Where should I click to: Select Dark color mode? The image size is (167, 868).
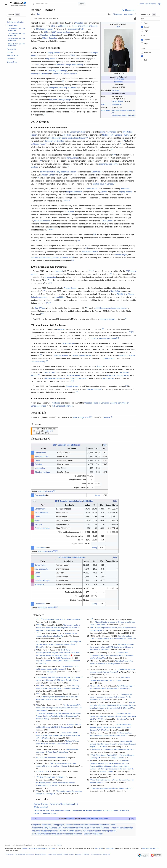[142, 60]
